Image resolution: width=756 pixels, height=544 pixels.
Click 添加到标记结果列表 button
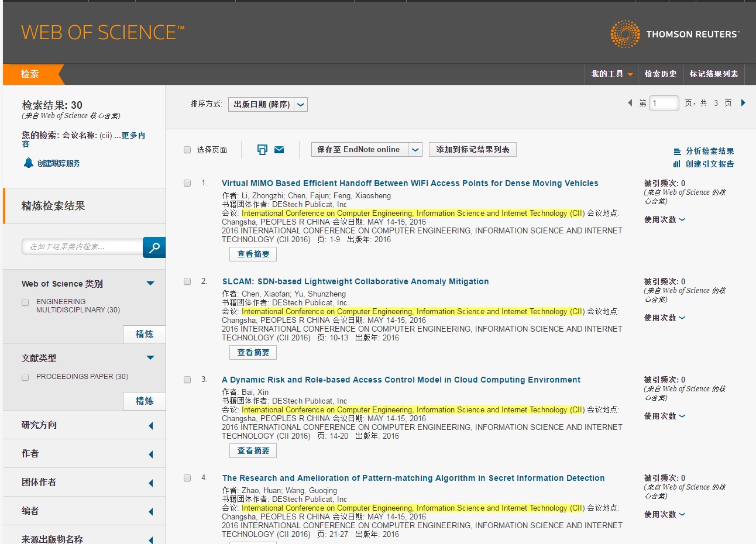[x=473, y=150]
